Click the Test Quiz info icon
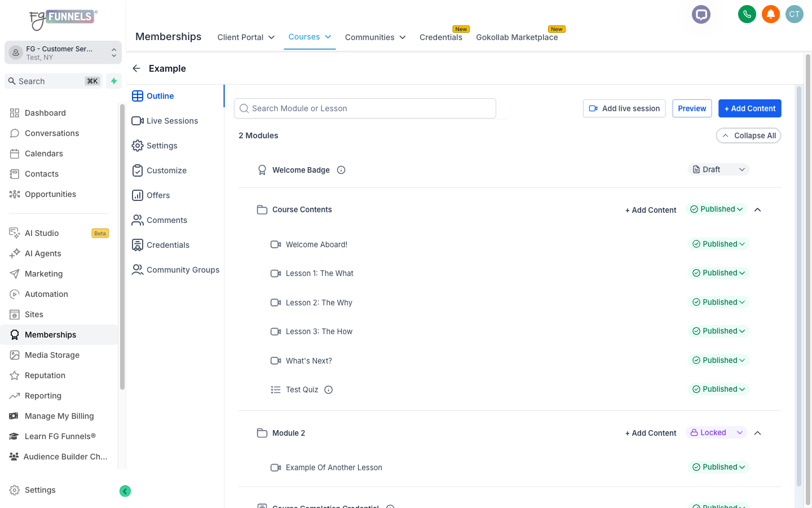This screenshot has height=508, width=812. point(329,389)
